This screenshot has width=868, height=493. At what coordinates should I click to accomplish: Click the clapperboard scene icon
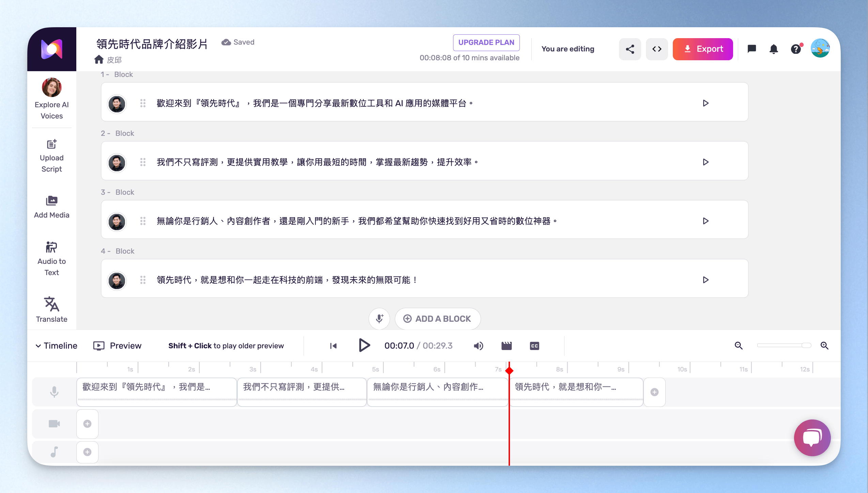[x=507, y=346]
